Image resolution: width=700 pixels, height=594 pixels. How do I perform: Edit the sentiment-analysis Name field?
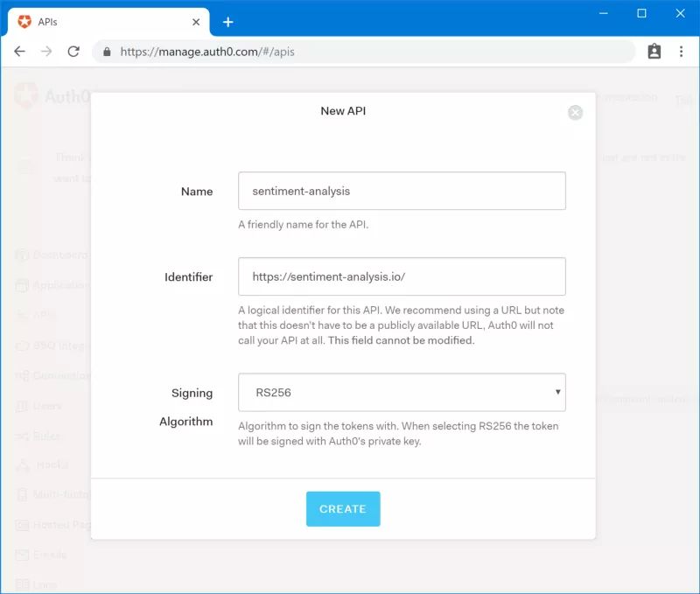point(402,190)
